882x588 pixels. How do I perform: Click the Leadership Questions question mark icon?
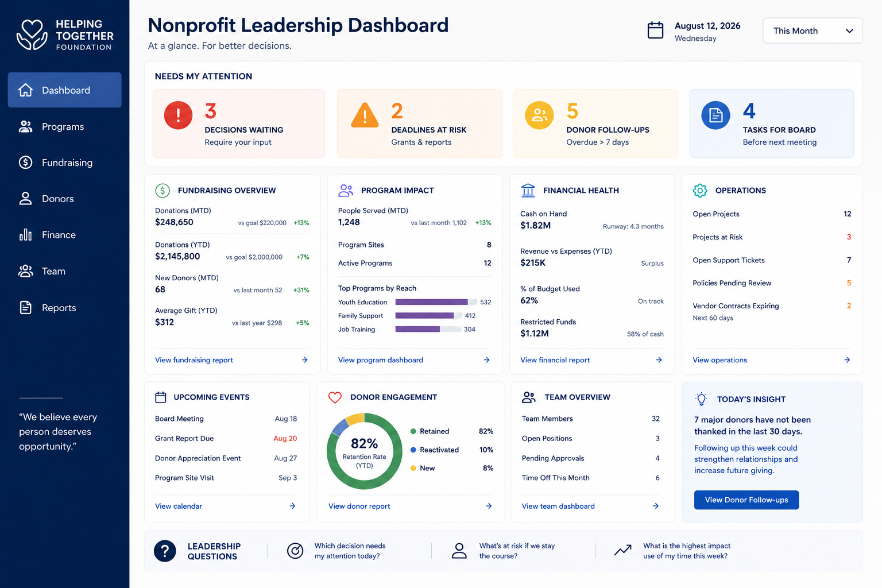pos(165,551)
